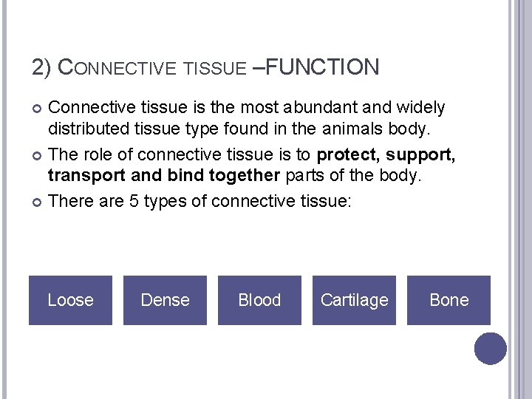The height and width of the screenshot is (399, 532).
Task: Select bullet marker beside 'The role of'
Action: click(x=37, y=155)
